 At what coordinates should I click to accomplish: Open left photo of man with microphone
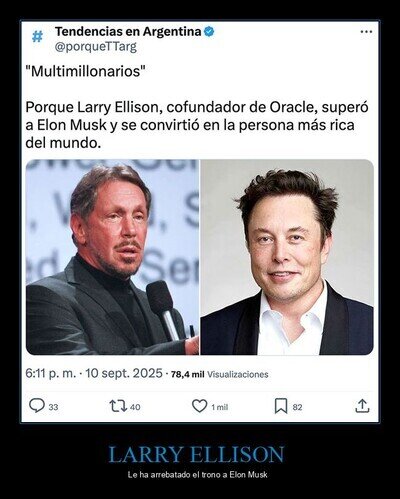click(x=112, y=257)
